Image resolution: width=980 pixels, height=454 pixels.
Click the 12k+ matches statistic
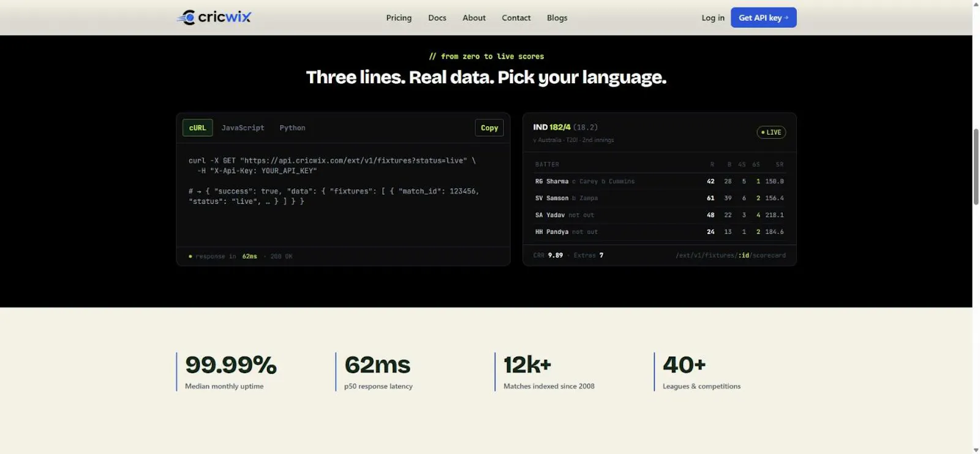527,365
